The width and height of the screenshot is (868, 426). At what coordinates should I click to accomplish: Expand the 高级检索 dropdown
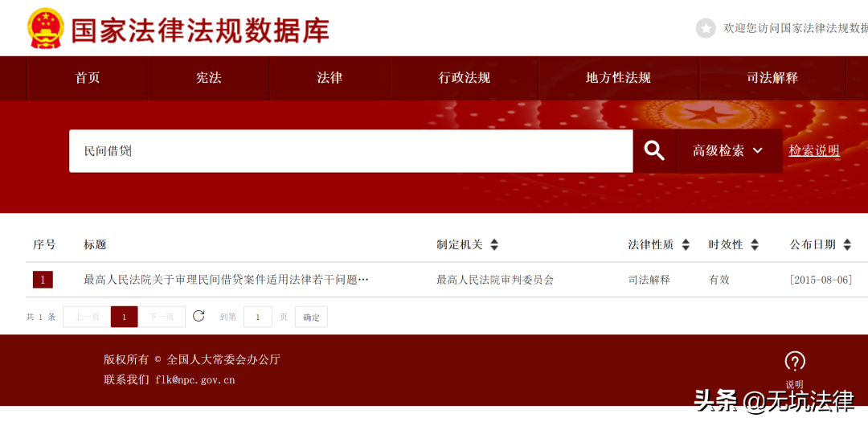[x=729, y=150]
